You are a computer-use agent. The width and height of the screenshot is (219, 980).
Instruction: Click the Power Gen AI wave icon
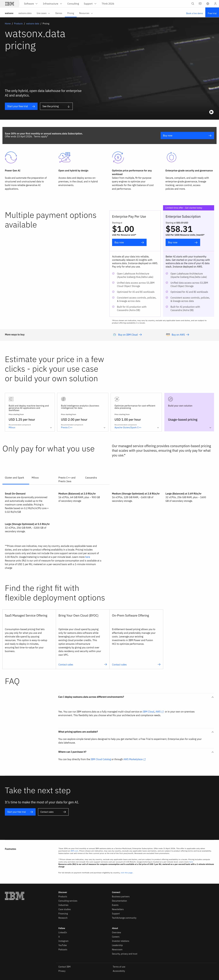coord(11,157)
